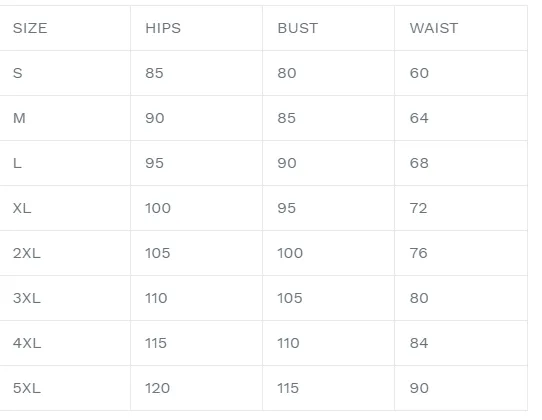Image resolution: width=542 pixels, height=420 pixels.
Task: Select the XL size row label
Action: click(x=22, y=208)
